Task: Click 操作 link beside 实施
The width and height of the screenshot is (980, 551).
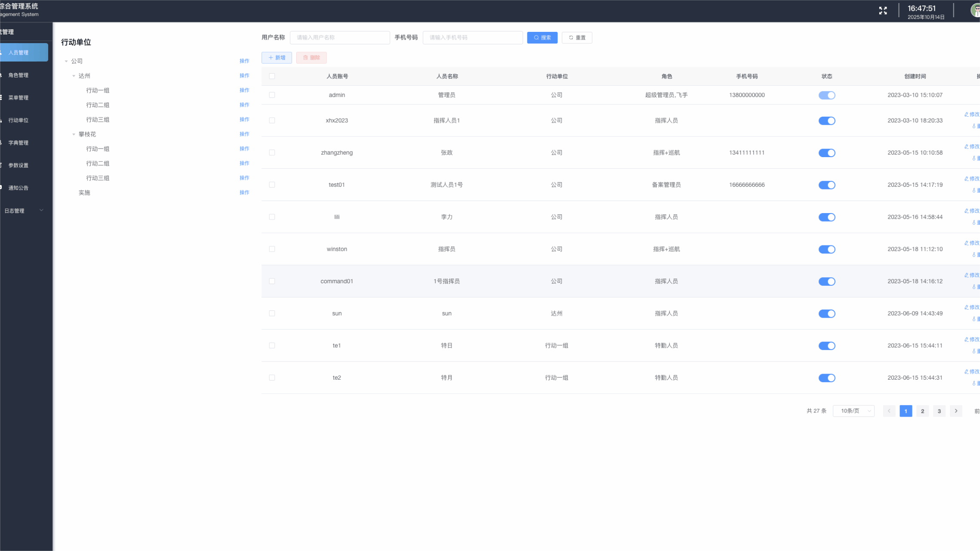Action: (x=244, y=192)
